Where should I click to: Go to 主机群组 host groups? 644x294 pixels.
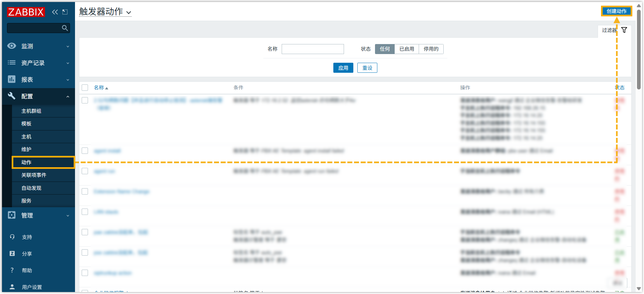(x=31, y=111)
